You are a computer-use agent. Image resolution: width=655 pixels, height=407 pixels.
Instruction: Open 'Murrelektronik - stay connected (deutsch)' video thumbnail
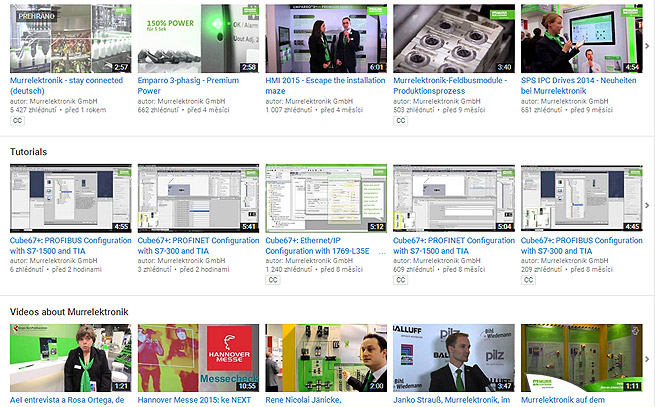coord(71,38)
